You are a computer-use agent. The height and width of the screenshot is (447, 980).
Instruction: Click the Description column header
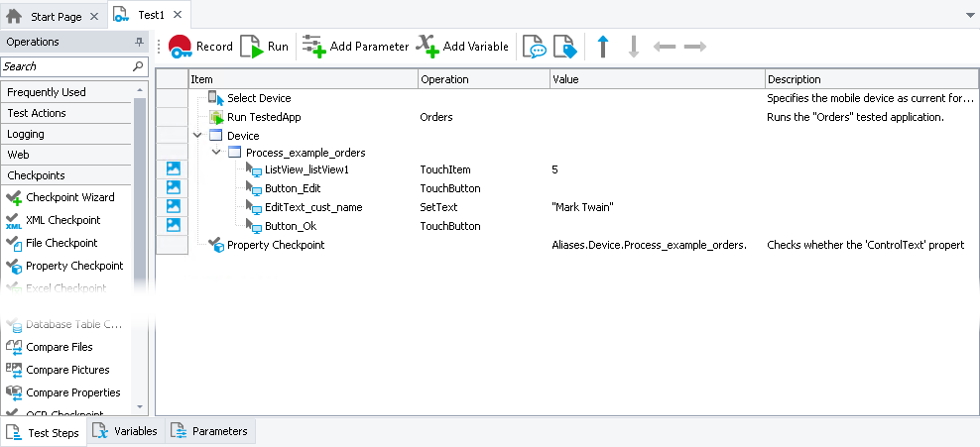click(x=872, y=79)
